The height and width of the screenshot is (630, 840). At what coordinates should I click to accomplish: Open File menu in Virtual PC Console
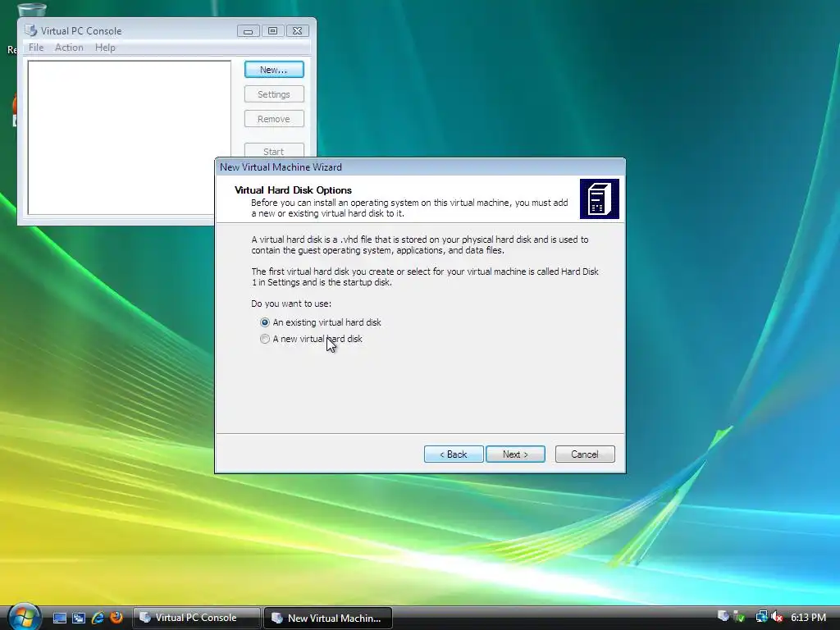click(x=36, y=48)
